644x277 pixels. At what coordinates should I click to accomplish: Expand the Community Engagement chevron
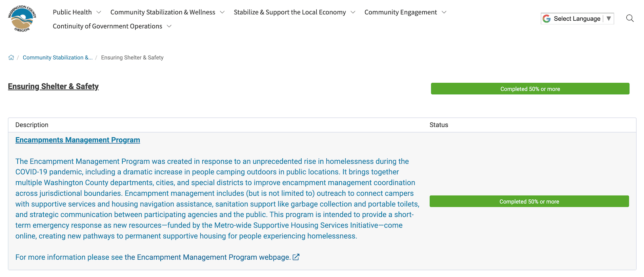[x=444, y=13]
